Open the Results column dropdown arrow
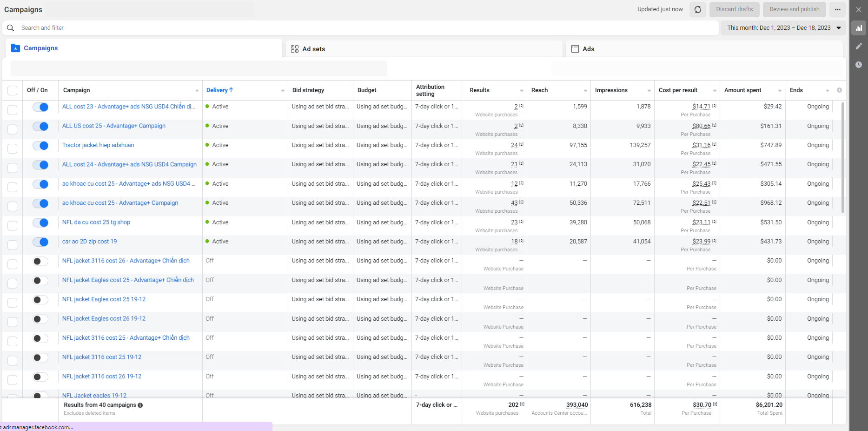Viewport: 868px width, 431px height. (x=522, y=91)
